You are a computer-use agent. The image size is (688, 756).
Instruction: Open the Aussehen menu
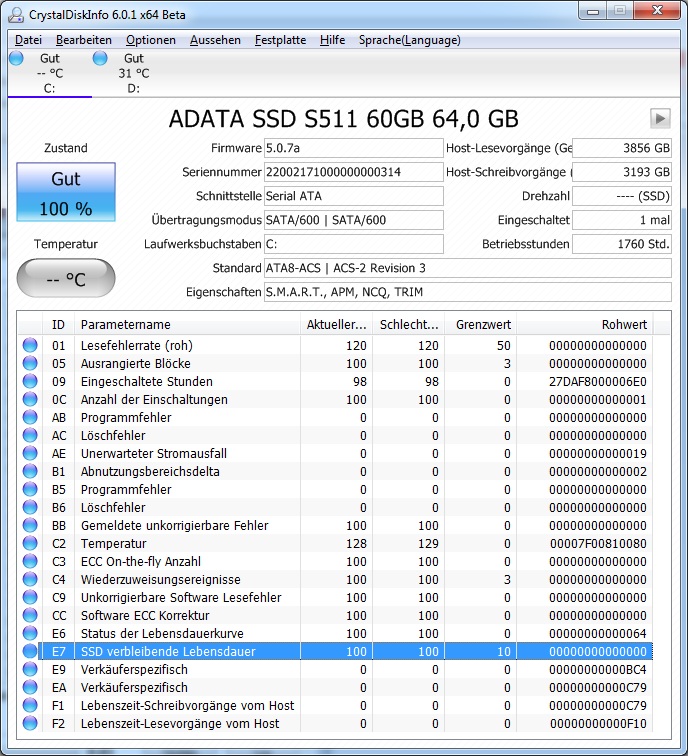[x=215, y=40]
